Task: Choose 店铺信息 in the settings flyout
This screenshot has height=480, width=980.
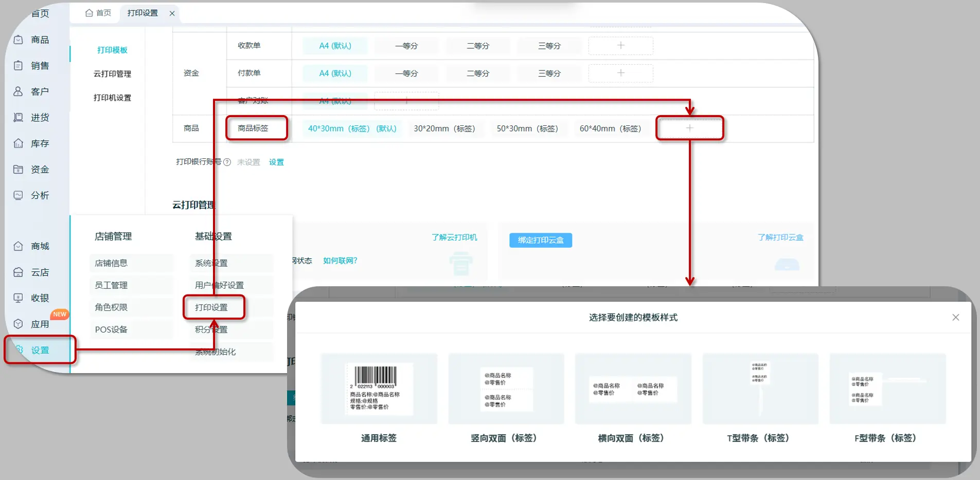Action: [131, 263]
